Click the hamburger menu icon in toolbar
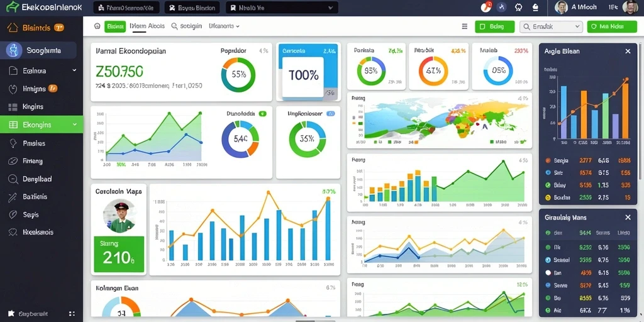 465,26
